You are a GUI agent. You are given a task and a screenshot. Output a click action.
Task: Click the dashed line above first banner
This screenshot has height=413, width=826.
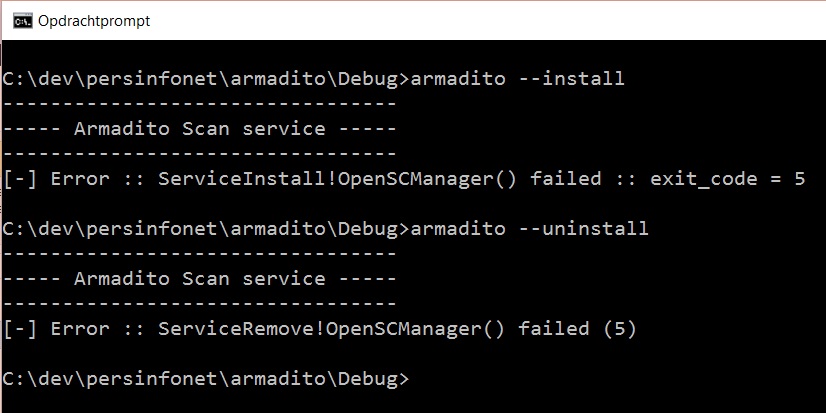[200, 104]
